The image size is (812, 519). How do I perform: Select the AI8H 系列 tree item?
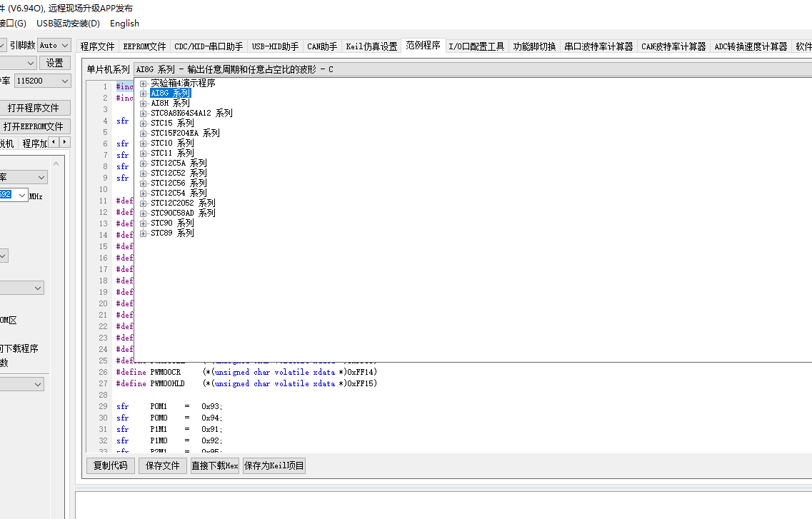[171, 103]
